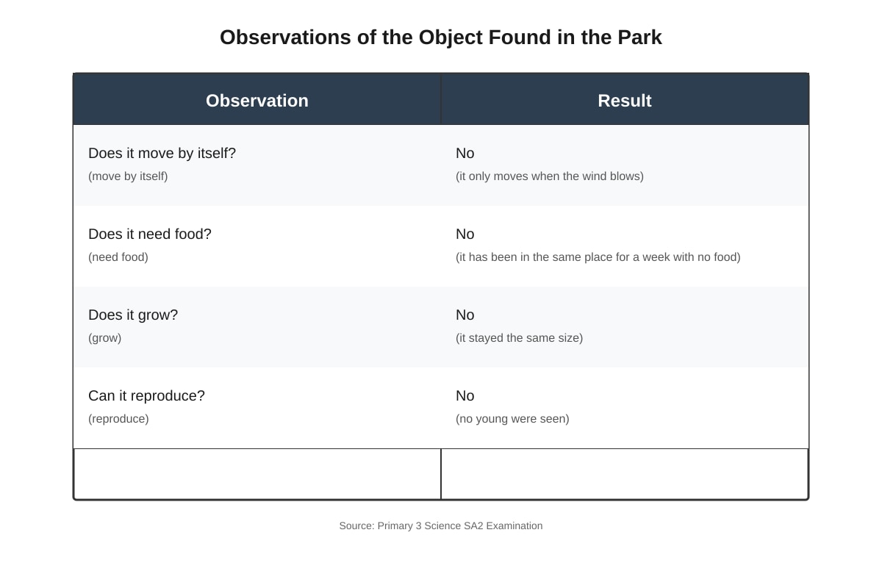Select note it stayed the same size

(x=520, y=338)
